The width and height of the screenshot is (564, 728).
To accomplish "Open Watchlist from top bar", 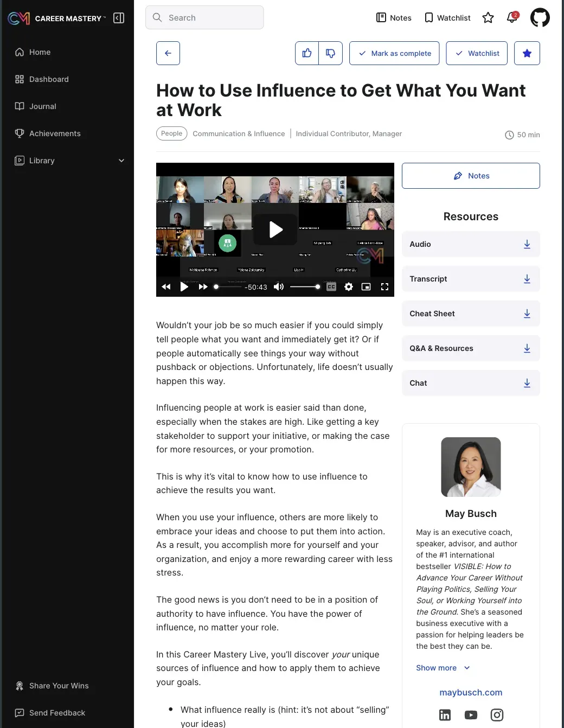I will [x=447, y=17].
